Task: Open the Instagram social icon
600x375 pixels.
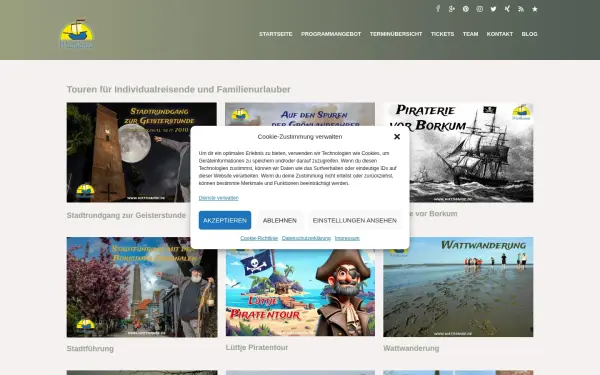Action: 479,9
